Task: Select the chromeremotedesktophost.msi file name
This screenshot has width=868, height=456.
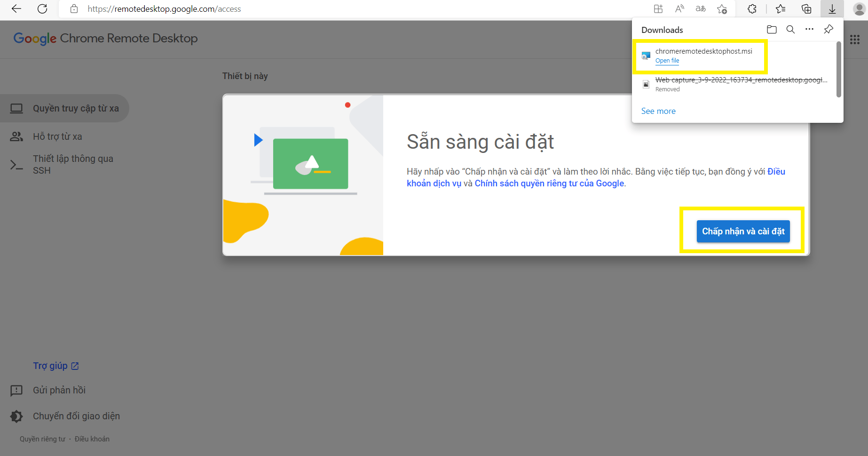Action: point(704,51)
